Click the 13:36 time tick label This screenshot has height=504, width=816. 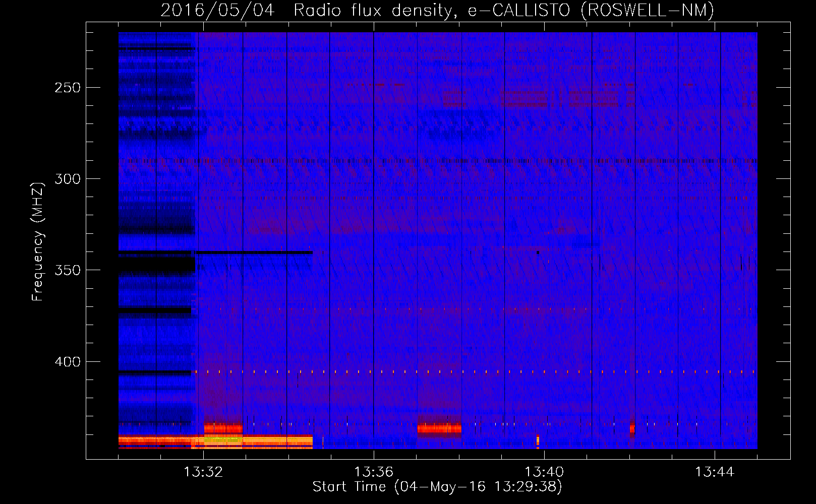click(374, 472)
